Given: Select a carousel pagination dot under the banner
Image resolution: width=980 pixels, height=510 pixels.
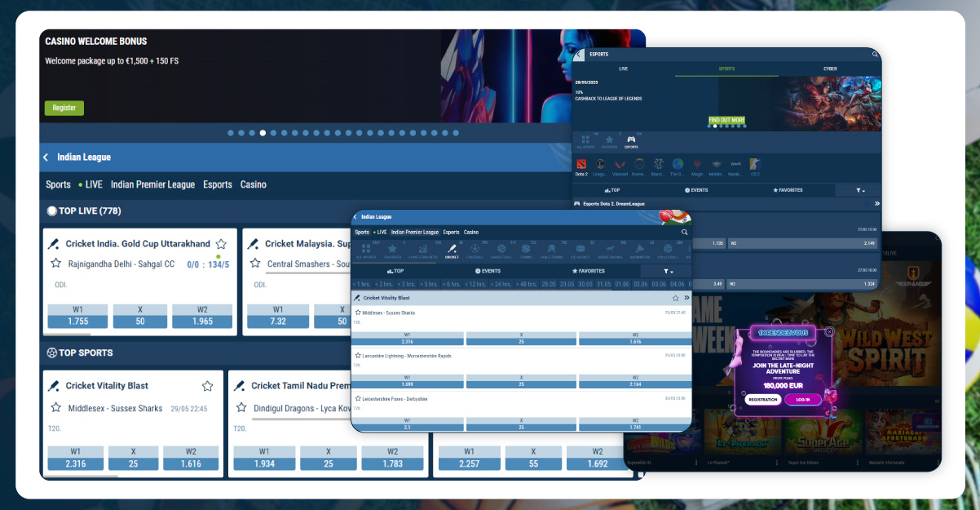Looking at the screenshot, I should click(263, 132).
